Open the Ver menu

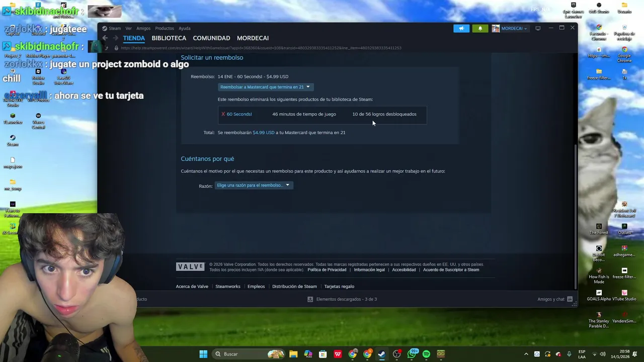click(x=129, y=28)
